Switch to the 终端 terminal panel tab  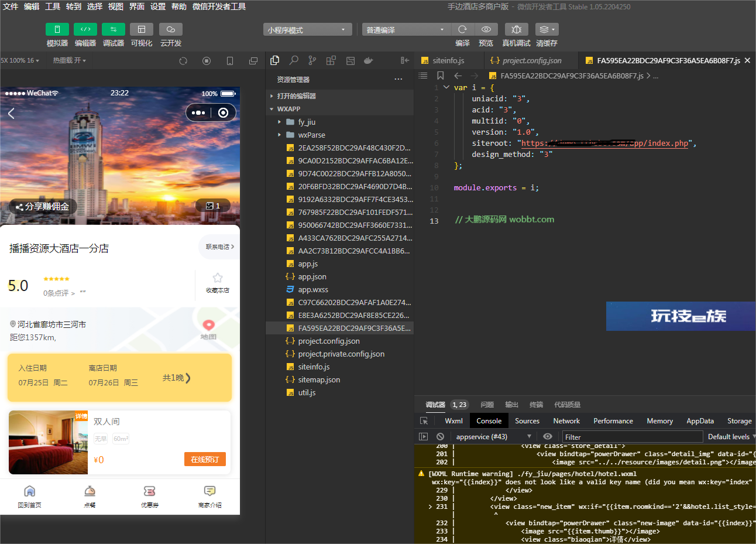click(x=536, y=405)
